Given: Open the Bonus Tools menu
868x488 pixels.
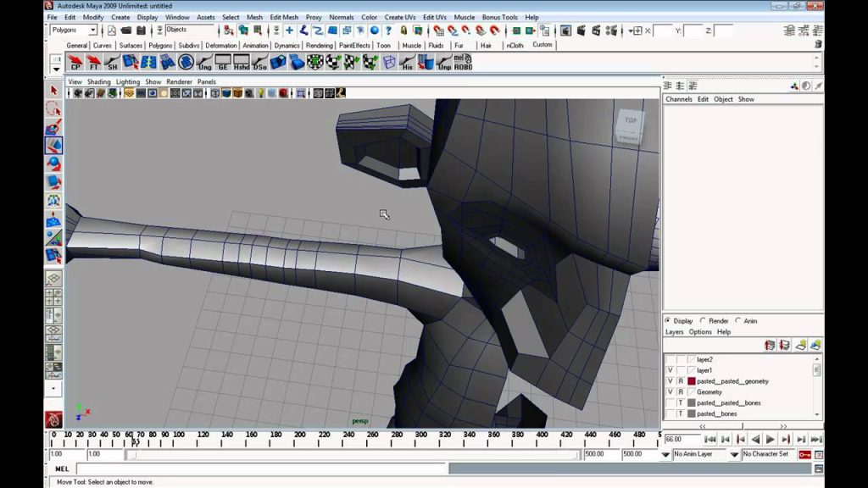Looking at the screenshot, I should [x=499, y=17].
